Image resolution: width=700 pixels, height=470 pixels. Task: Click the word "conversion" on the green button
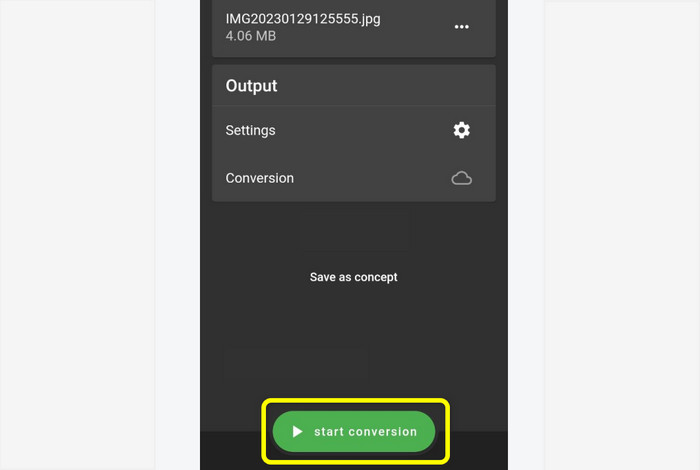383,432
